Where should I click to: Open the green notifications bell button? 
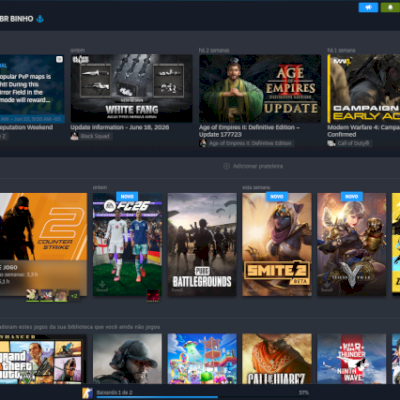390,7
